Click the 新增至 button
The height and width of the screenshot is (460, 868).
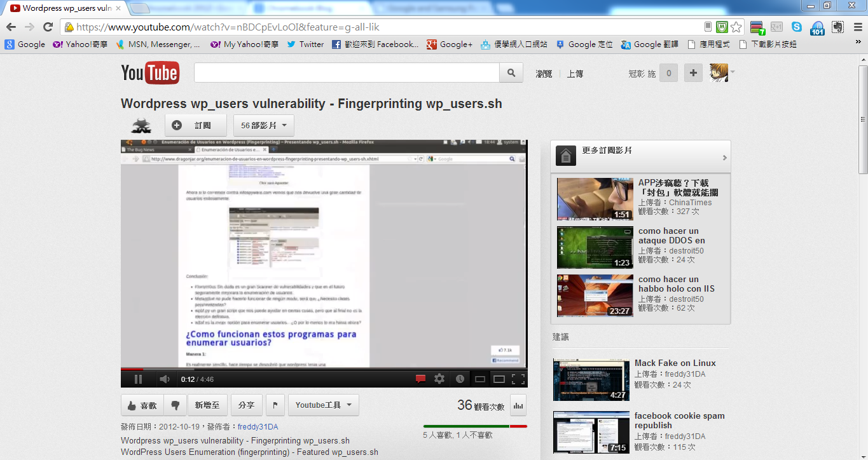207,405
